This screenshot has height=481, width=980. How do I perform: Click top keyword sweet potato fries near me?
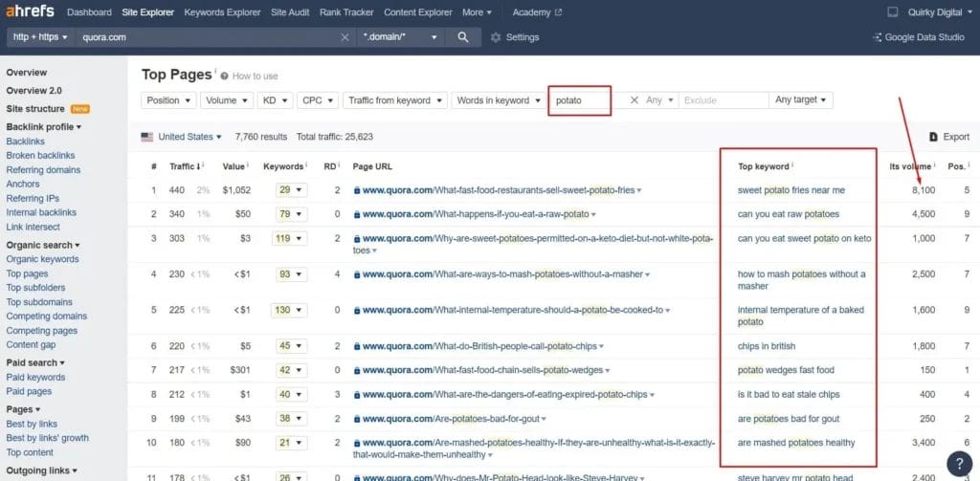(x=791, y=190)
